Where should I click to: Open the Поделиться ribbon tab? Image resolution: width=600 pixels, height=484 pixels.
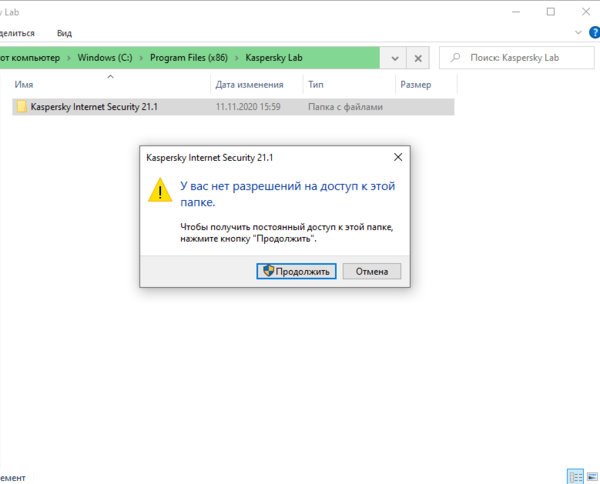(17, 33)
